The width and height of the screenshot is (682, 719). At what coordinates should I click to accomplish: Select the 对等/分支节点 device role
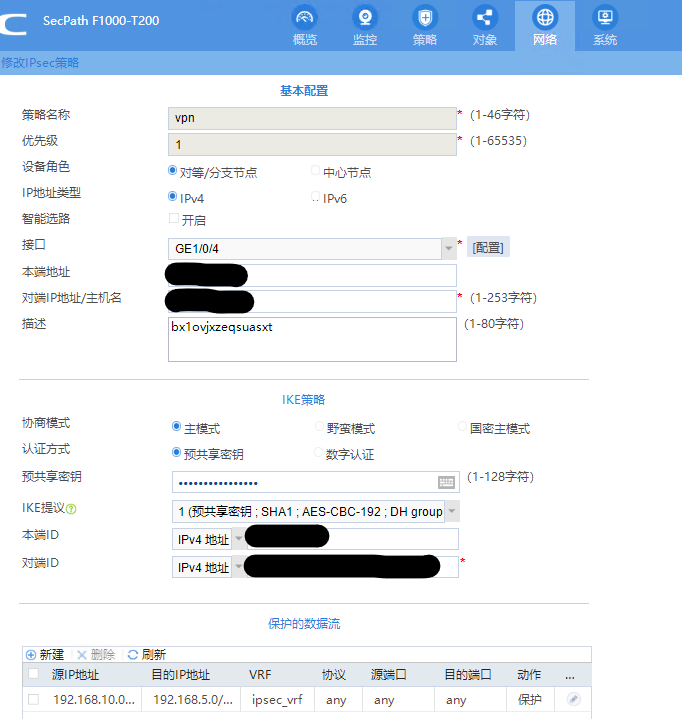click(172, 171)
